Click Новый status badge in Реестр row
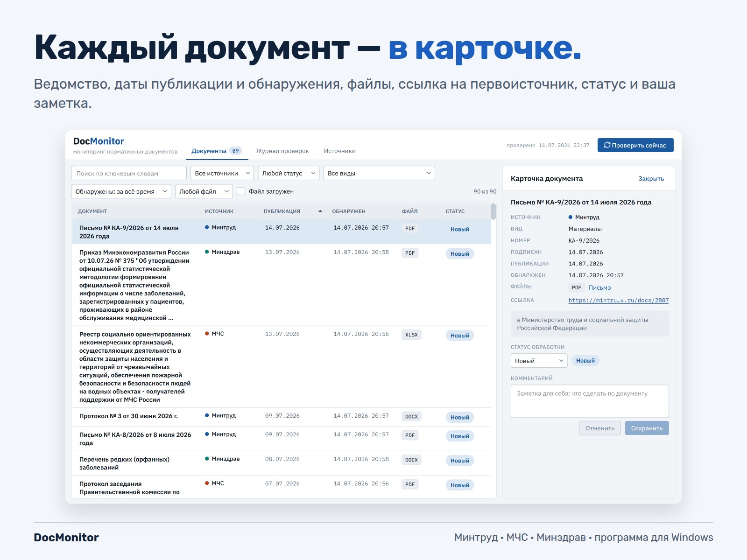Image resolution: width=747 pixels, height=560 pixels. coord(460,336)
